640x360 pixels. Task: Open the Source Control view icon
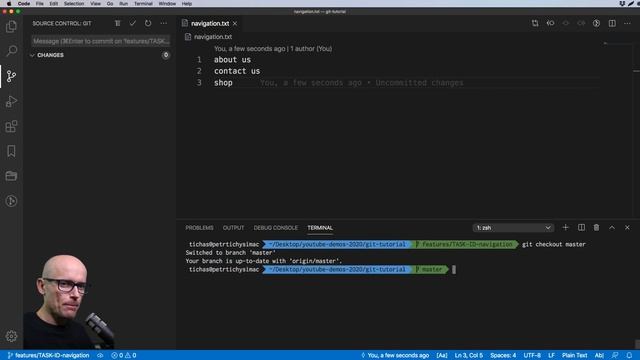tap(11, 76)
